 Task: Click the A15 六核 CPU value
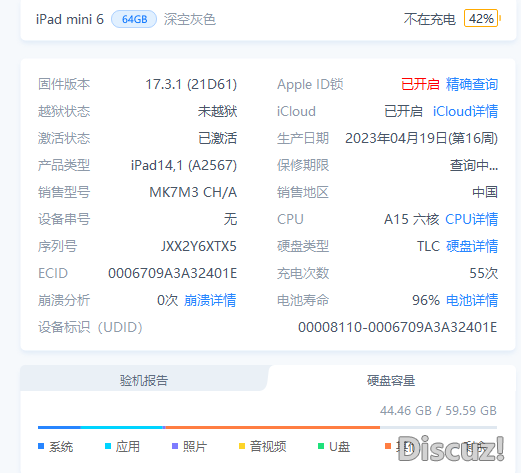click(412, 219)
